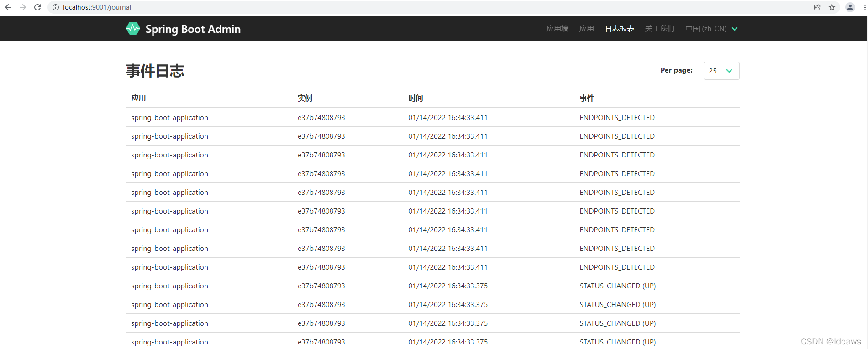Open the 关于我们 about menu item
The width and height of the screenshot is (868, 349).
point(660,28)
